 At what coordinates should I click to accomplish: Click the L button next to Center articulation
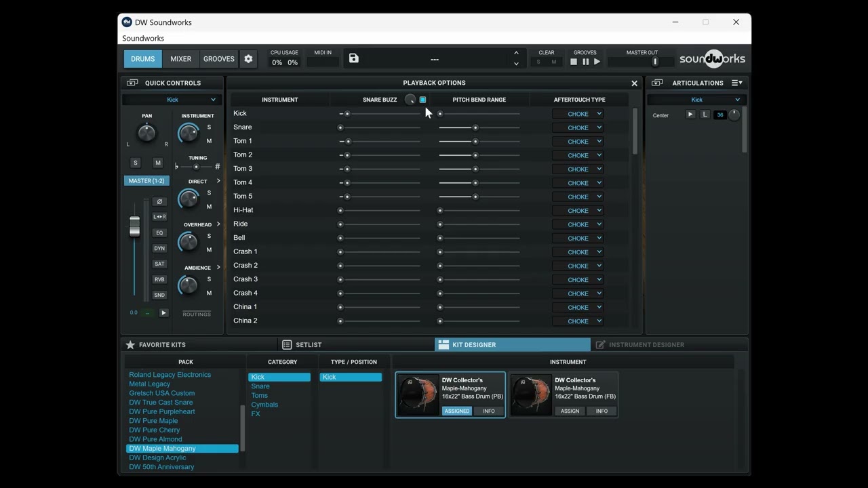coord(705,115)
